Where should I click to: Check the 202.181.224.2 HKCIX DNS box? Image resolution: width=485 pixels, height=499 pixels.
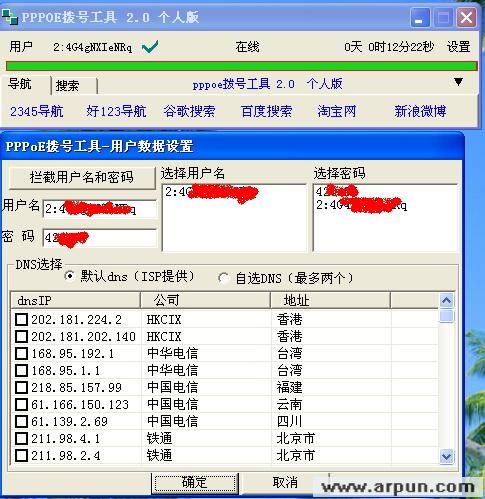tap(21, 319)
